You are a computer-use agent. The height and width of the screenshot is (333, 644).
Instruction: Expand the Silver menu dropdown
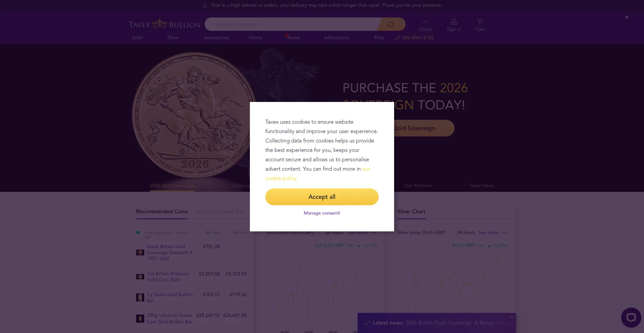coord(175,38)
